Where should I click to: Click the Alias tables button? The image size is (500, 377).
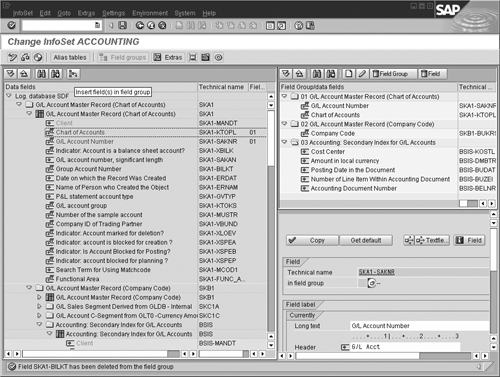pos(70,57)
